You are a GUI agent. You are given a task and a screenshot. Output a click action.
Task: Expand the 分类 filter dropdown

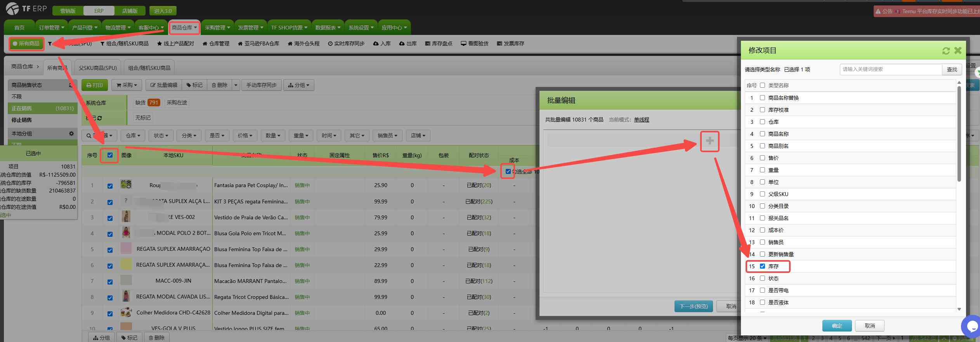pyautogui.click(x=189, y=135)
